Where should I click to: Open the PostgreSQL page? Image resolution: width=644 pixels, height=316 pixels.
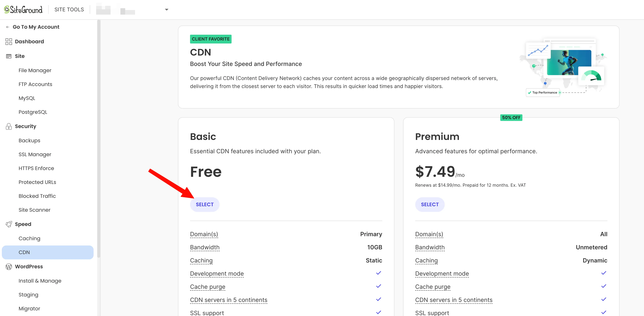(x=33, y=112)
